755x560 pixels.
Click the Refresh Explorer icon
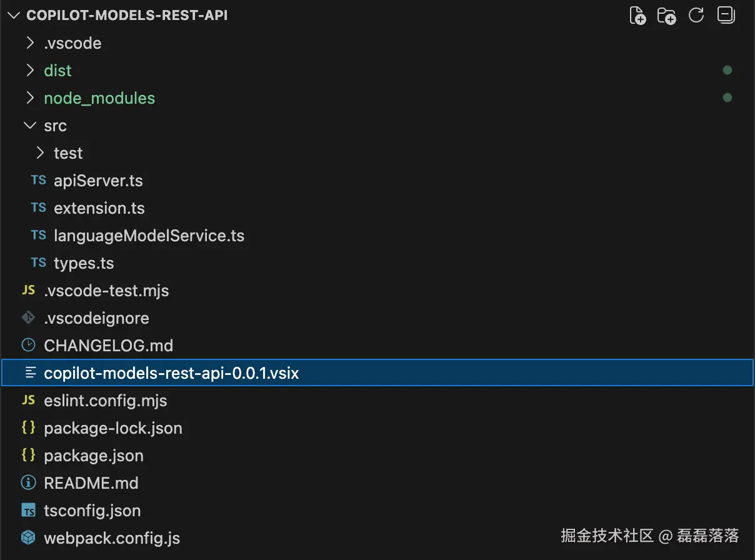pyautogui.click(x=696, y=15)
